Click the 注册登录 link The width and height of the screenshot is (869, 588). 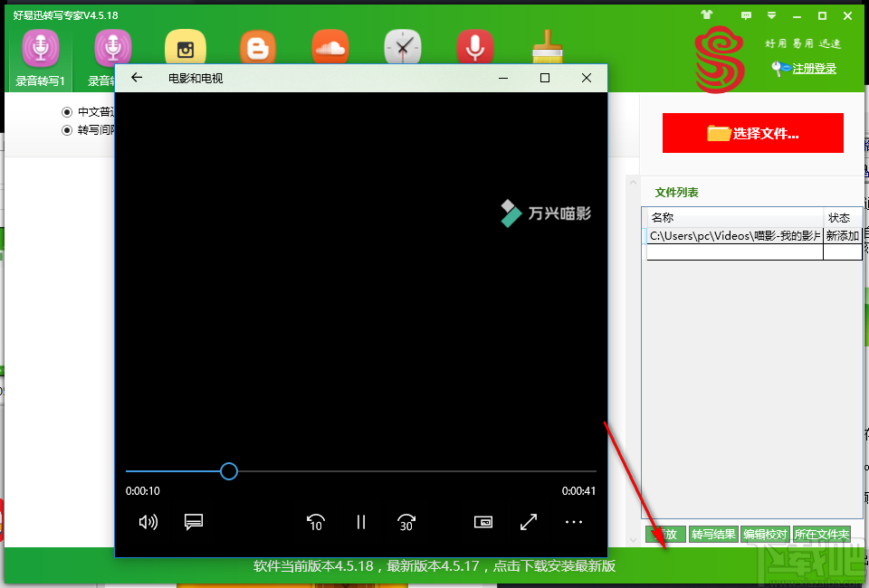click(814, 69)
